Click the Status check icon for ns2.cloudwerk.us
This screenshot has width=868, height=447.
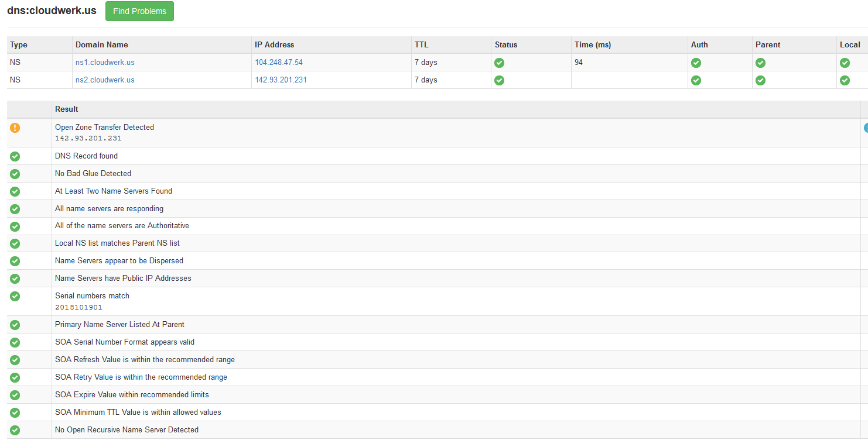[x=499, y=80]
